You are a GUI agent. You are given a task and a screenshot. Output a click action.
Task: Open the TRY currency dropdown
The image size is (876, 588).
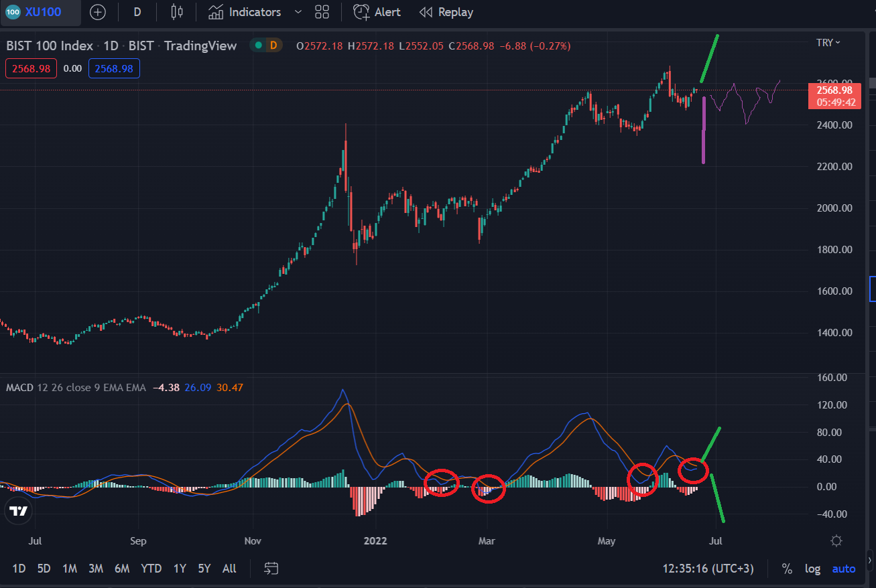[828, 43]
